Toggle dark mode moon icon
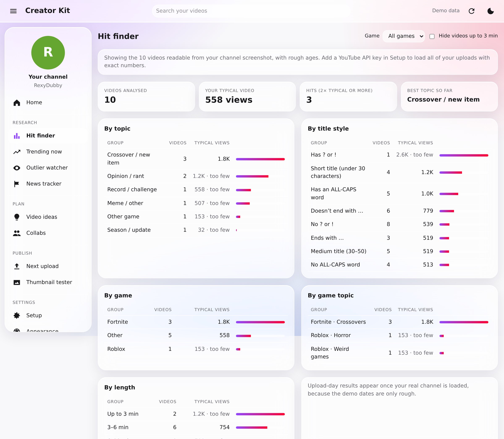The height and width of the screenshot is (439, 504). 491,11
